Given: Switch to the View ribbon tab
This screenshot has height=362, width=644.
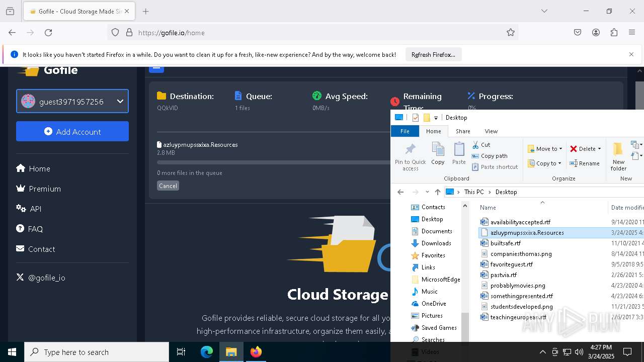Looking at the screenshot, I should coord(491,131).
